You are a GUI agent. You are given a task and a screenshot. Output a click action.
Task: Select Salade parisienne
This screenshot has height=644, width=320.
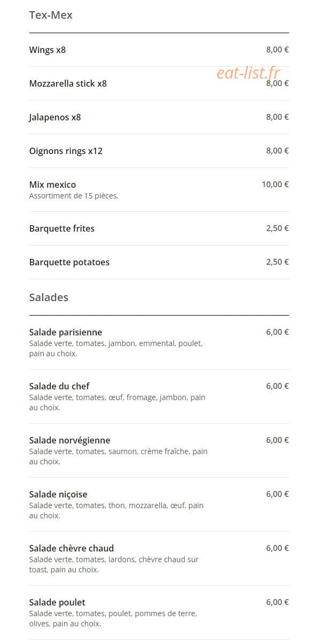coord(159,342)
